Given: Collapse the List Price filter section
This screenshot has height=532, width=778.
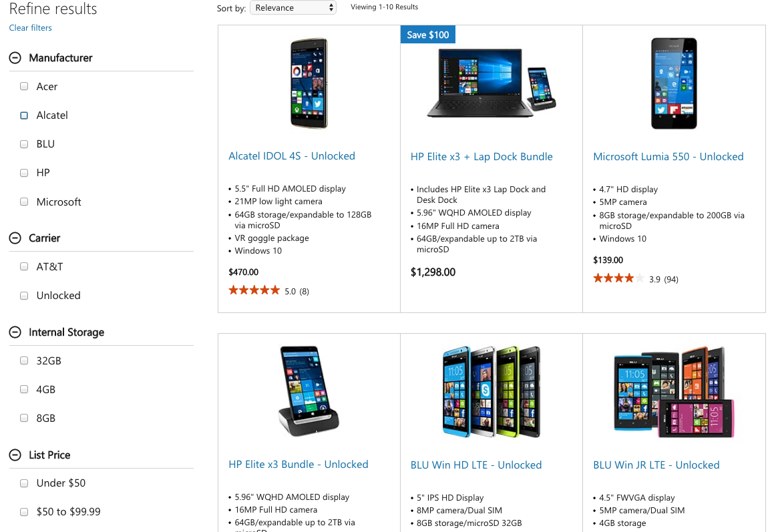Looking at the screenshot, I should pos(15,455).
